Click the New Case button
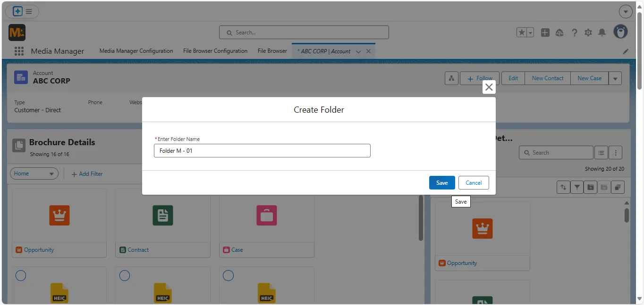This screenshot has width=644, height=305. point(590,78)
